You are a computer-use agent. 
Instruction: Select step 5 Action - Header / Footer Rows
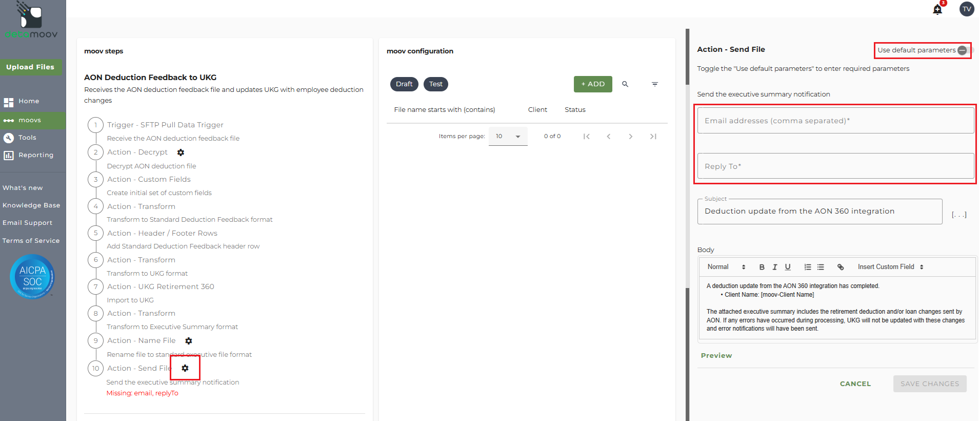click(x=162, y=234)
